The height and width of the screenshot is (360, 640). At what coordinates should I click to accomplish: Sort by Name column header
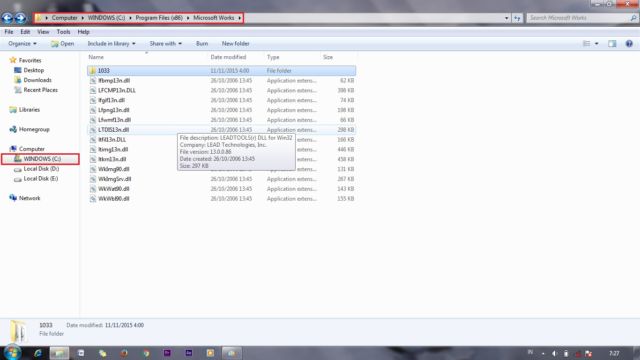coord(96,57)
